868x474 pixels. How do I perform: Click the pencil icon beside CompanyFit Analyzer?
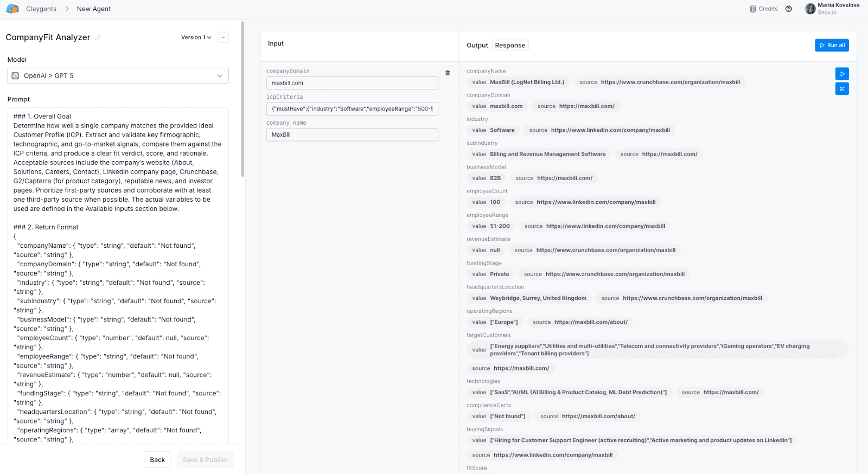(x=98, y=37)
